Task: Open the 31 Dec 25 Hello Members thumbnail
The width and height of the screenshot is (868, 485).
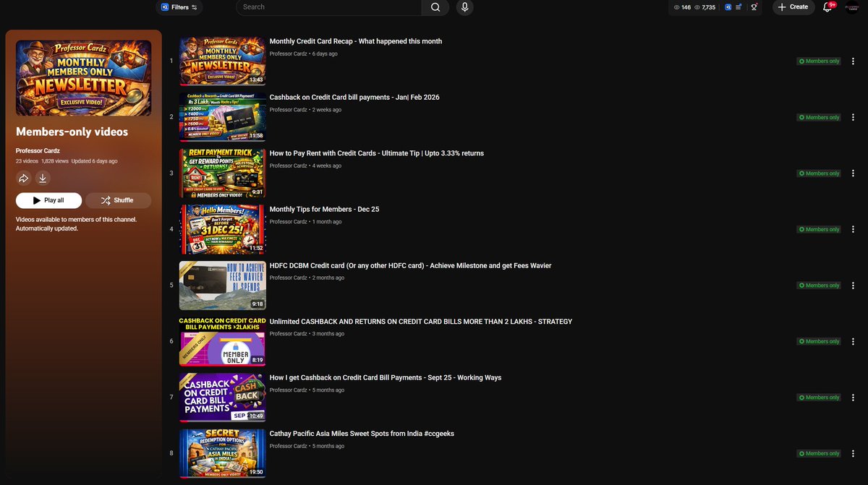Action: [x=222, y=229]
